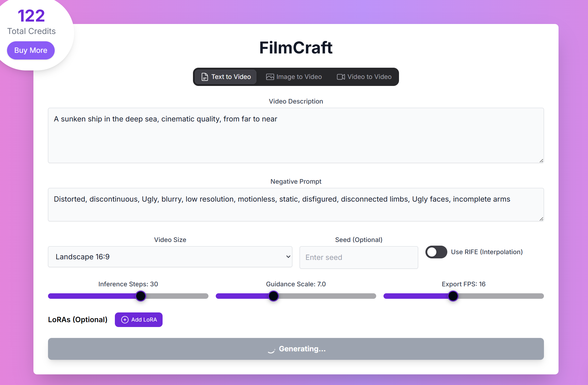Click the Guidance Scale: 7.0 label
The width and height of the screenshot is (588, 385).
coord(296,284)
